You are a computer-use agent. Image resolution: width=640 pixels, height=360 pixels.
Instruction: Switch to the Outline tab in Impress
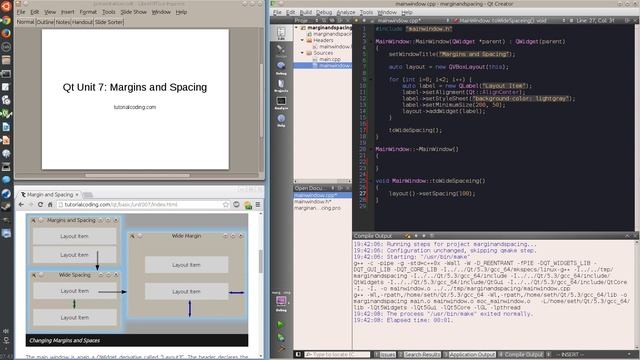click(x=45, y=22)
